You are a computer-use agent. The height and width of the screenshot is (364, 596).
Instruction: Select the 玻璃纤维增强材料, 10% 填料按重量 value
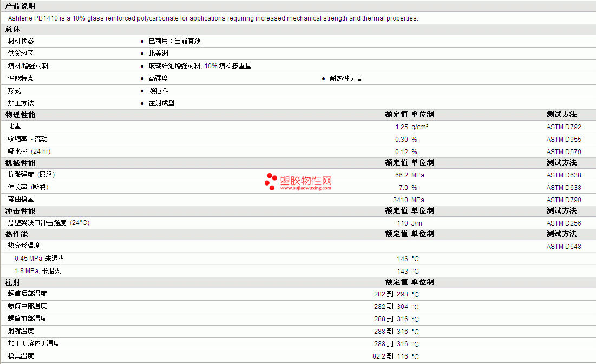200,66
